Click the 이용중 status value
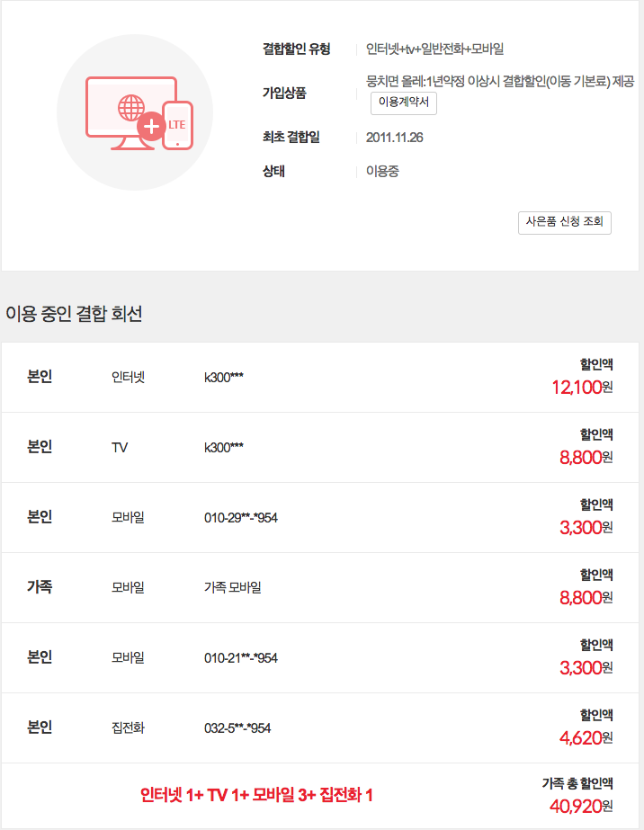This screenshot has width=644, height=830. point(382,171)
